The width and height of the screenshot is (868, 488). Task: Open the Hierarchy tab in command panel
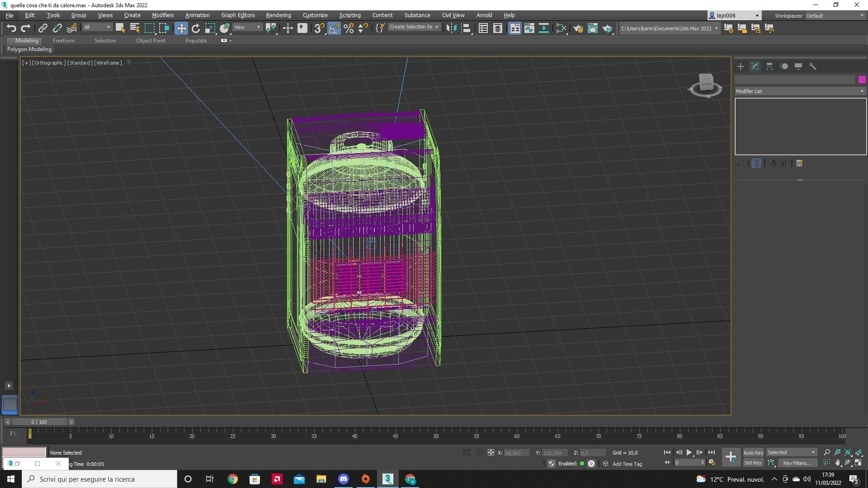[769, 66]
